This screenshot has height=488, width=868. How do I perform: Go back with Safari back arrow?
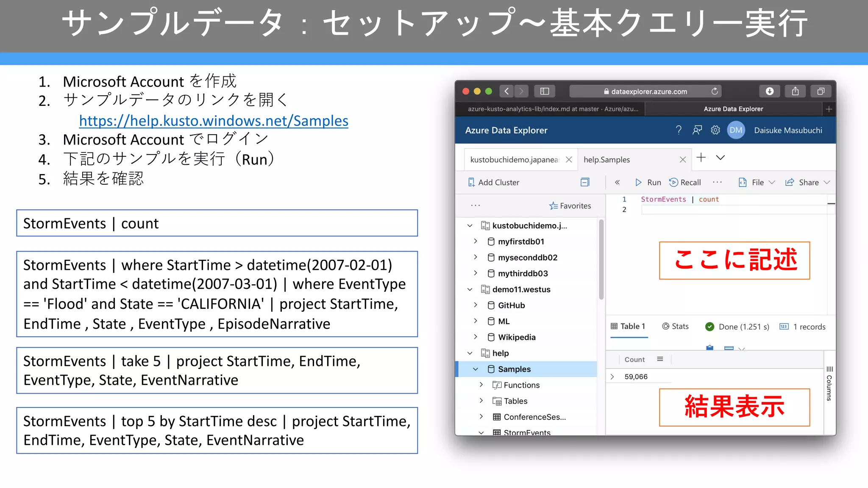point(506,91)
